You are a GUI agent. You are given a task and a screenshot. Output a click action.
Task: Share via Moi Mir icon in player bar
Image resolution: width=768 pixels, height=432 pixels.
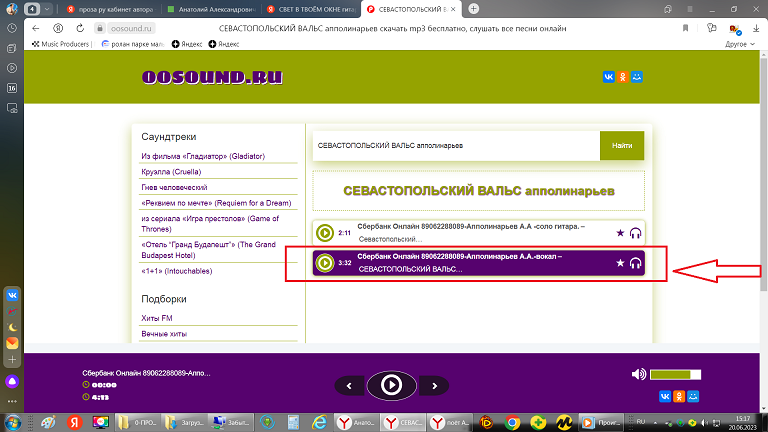693,396
